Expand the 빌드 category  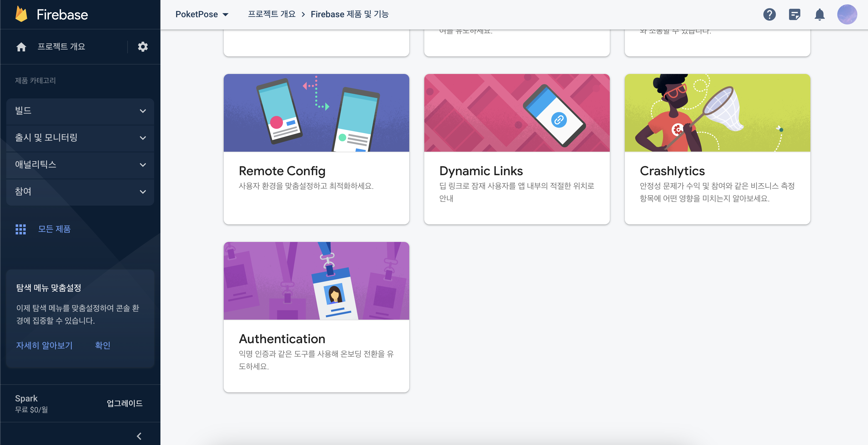tap(80, 111)
